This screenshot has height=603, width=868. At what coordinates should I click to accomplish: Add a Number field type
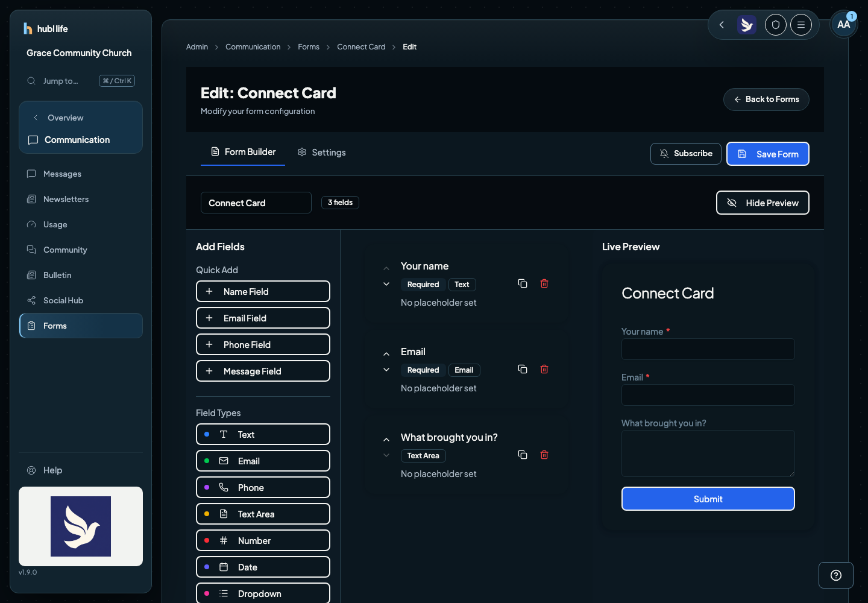(263, 540)
